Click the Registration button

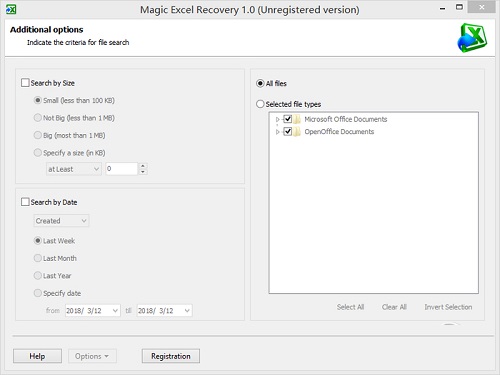(x=171, y=356)
